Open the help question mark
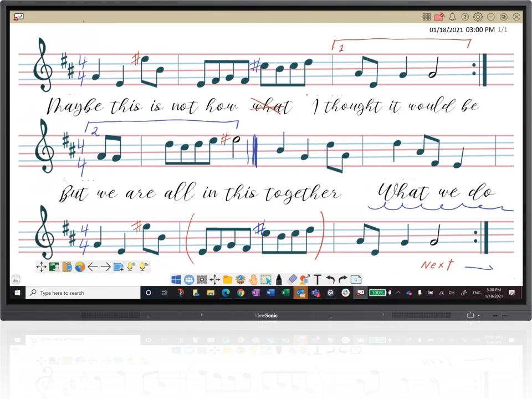This screenshot has width=532, height=399. (465, 17)
